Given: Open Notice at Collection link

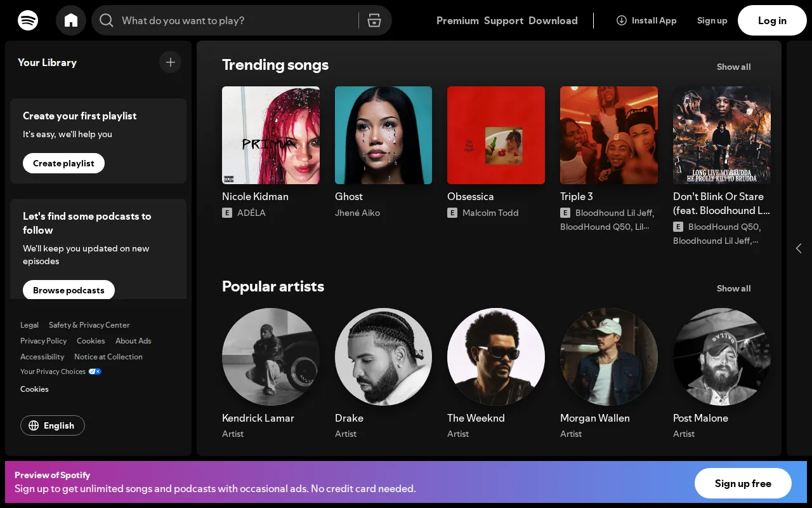Looking at the screenshot, I should pyautogui.click(x=108, y=356).
